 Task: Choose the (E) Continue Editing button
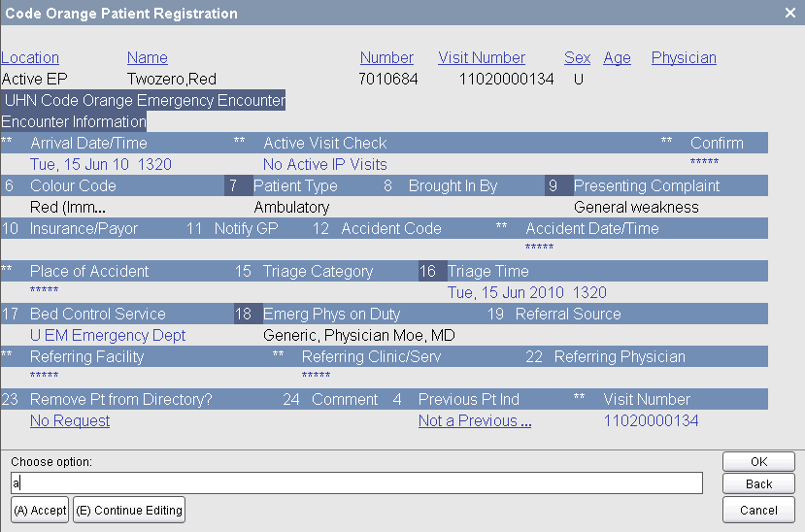(x=129, y=510)
